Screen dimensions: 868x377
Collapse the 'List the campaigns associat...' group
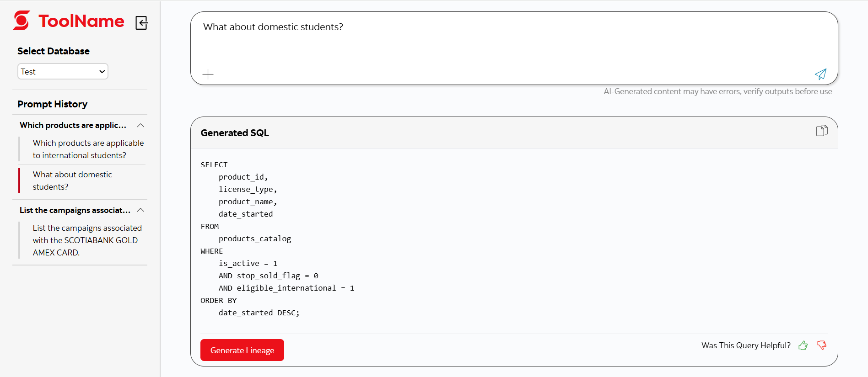point(141,210)
